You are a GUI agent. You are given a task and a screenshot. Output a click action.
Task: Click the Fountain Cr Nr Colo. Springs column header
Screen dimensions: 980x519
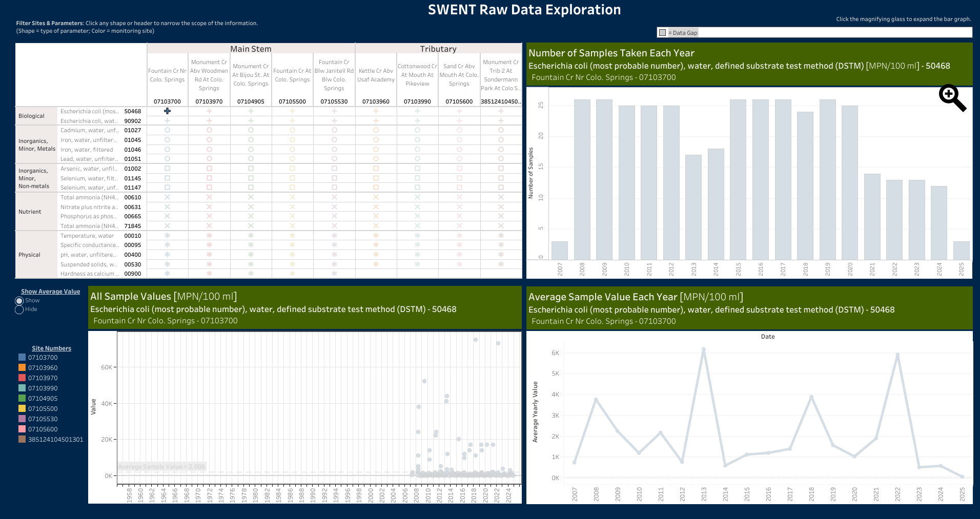pyautogui.click(x=167, y=75)
